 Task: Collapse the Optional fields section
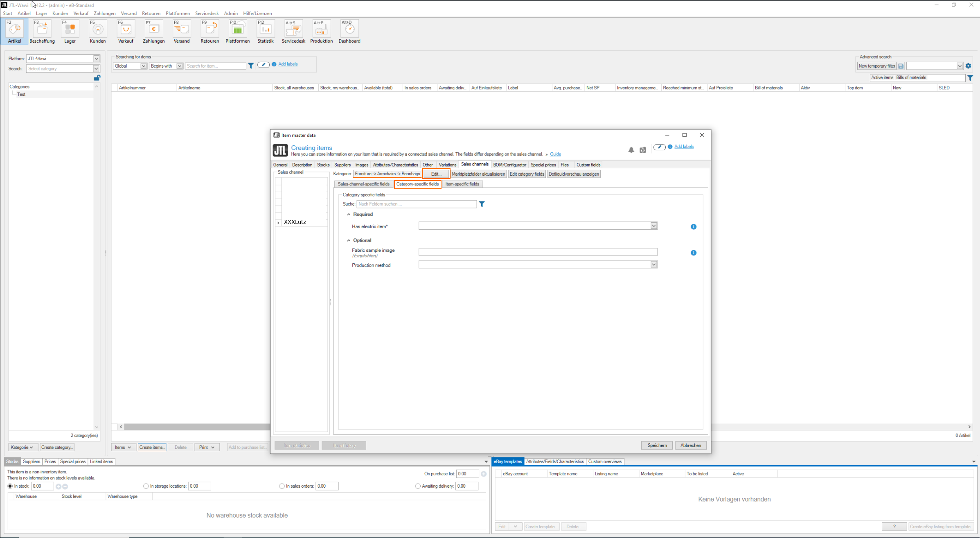349,240
